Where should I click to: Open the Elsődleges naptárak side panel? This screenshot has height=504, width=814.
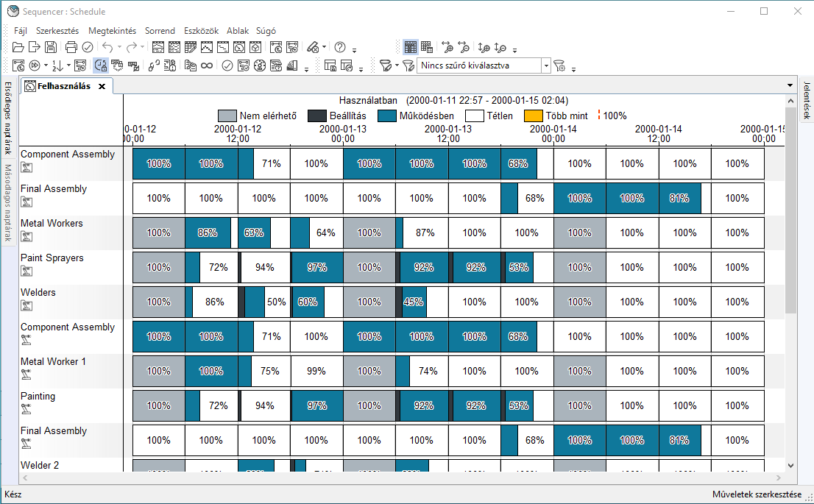(8, 118)
